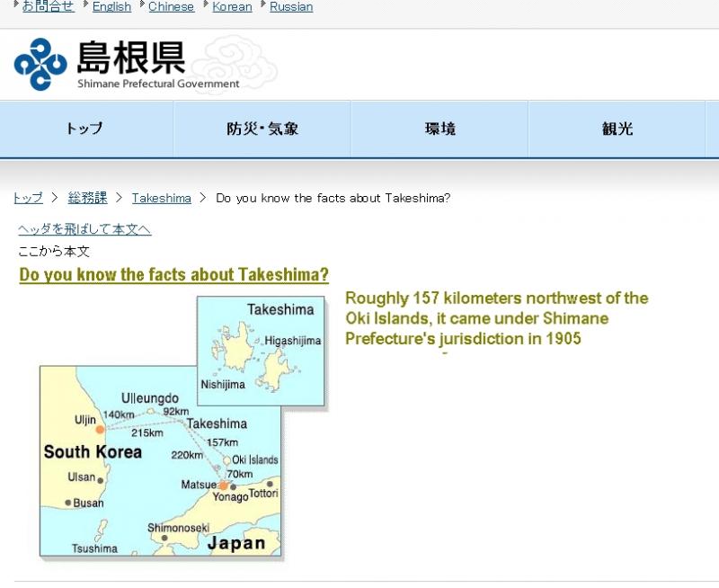Screen dimensions: 719x588
Task: Open the 防災・気象 navigation tab
Action: (x=262, y=129)
